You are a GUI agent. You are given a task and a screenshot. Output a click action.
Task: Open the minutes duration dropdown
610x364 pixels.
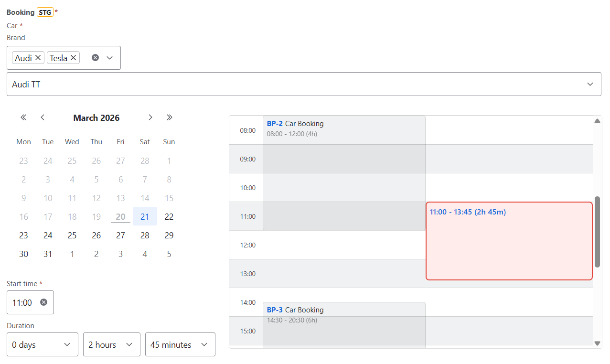click(180, 344)
